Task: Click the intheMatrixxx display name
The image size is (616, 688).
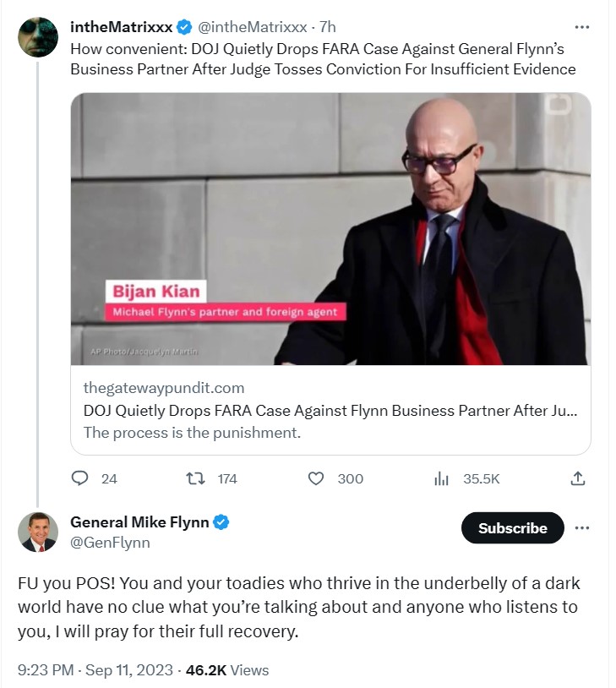Action: 121,26
